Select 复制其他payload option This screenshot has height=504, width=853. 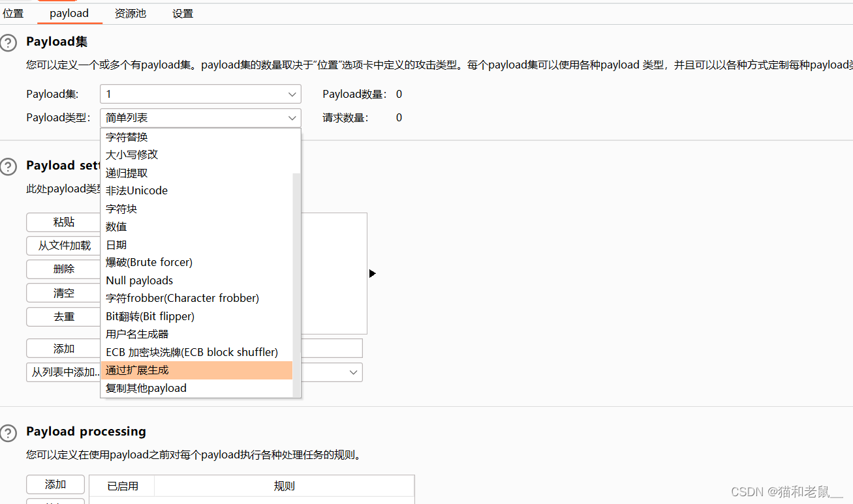point(196,388)
